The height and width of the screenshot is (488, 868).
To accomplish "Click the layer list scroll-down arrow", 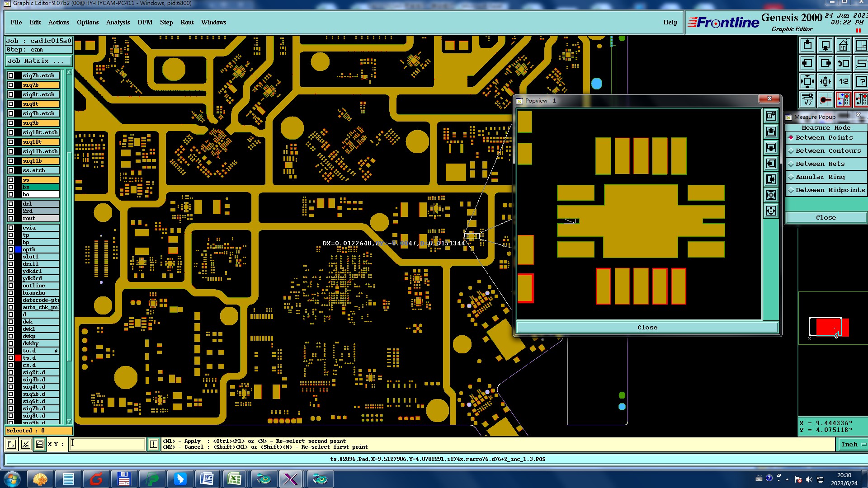I will pyautogui.click(x=69, y=421).
